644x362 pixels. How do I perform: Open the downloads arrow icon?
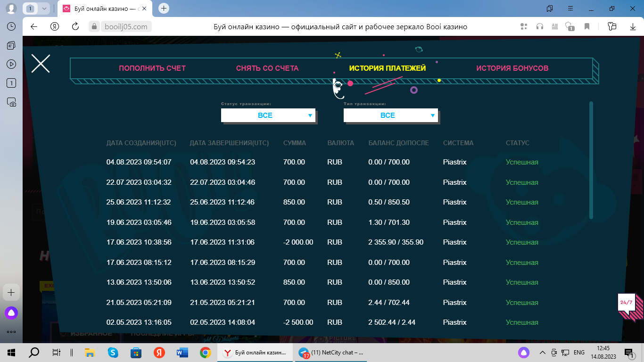pos(632,27)
